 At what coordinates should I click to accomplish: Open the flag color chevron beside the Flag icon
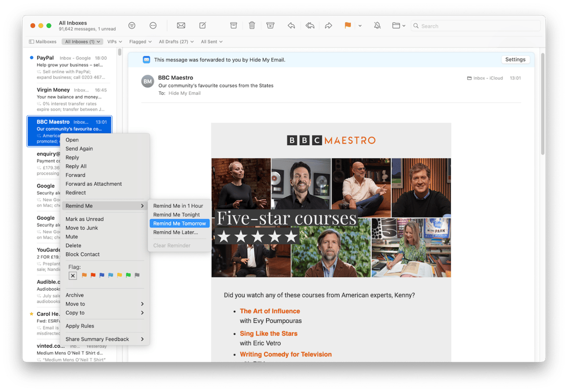coord(360,26)
